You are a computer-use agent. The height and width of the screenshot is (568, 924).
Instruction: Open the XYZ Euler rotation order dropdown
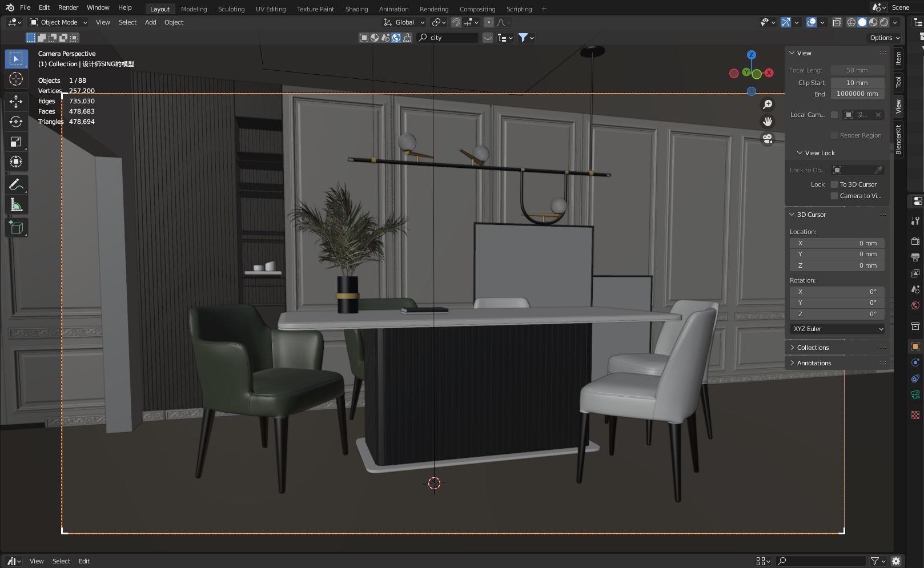[837, 329]
